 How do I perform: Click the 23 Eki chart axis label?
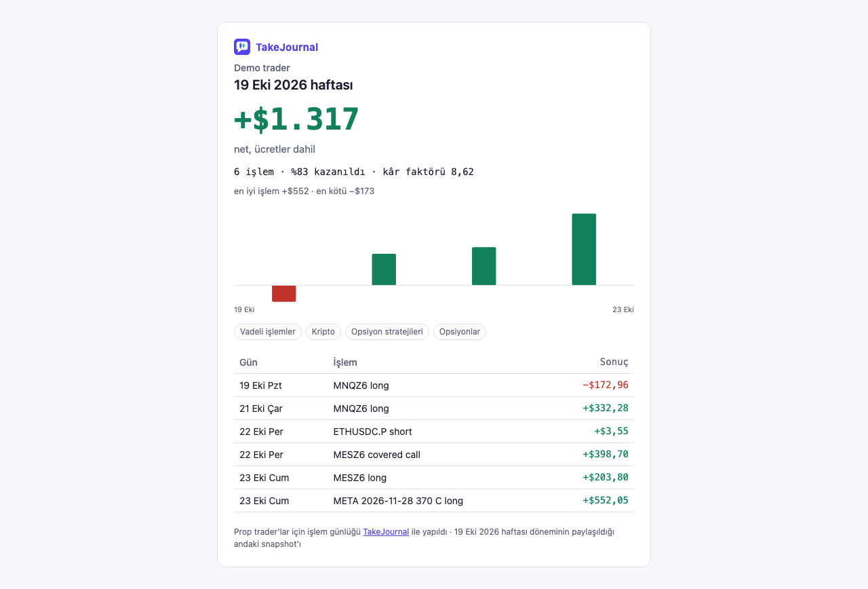tap(623, 309)
